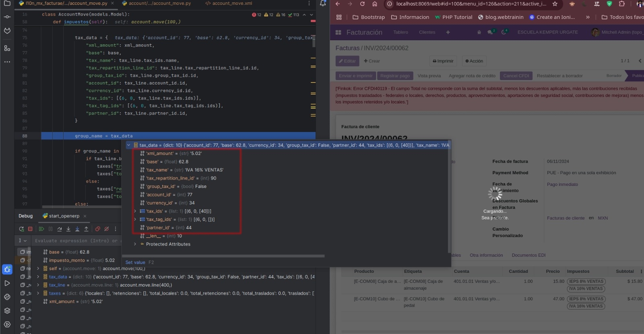Open the Odoo conversations message icon
Screen dimensions: 644x334
[491, 32]
